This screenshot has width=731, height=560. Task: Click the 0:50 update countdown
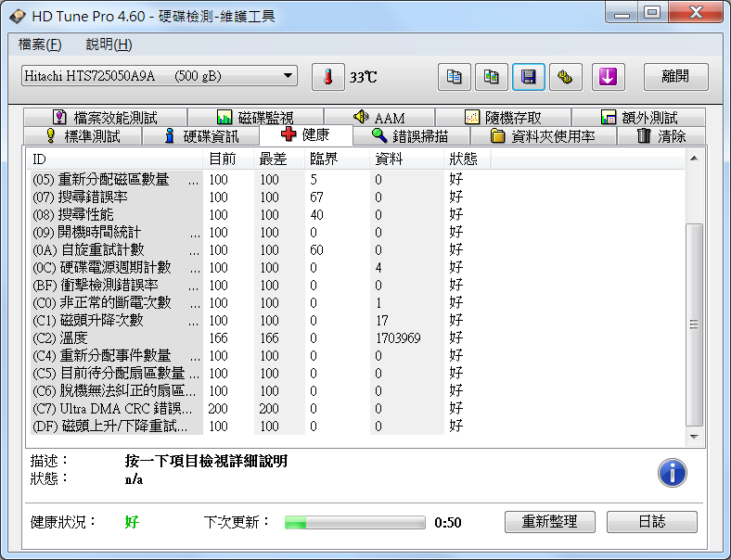click(x=447, y=523)
